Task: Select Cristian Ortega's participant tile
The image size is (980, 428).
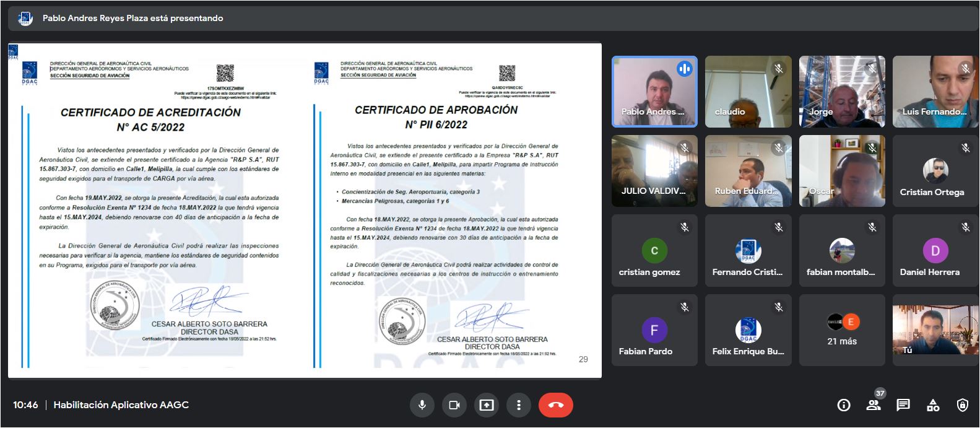Action: (936, 171)
